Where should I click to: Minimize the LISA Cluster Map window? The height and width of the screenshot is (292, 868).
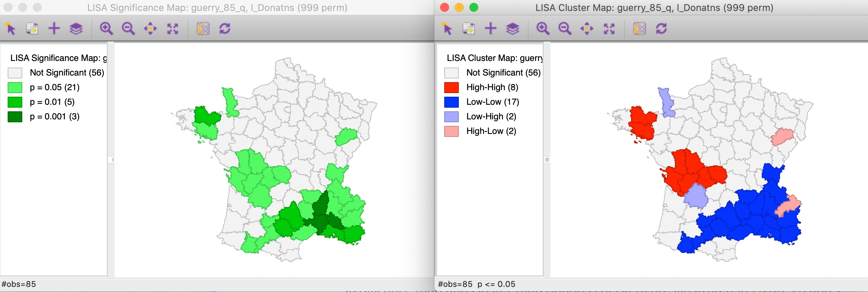click(x=459, y=7)
